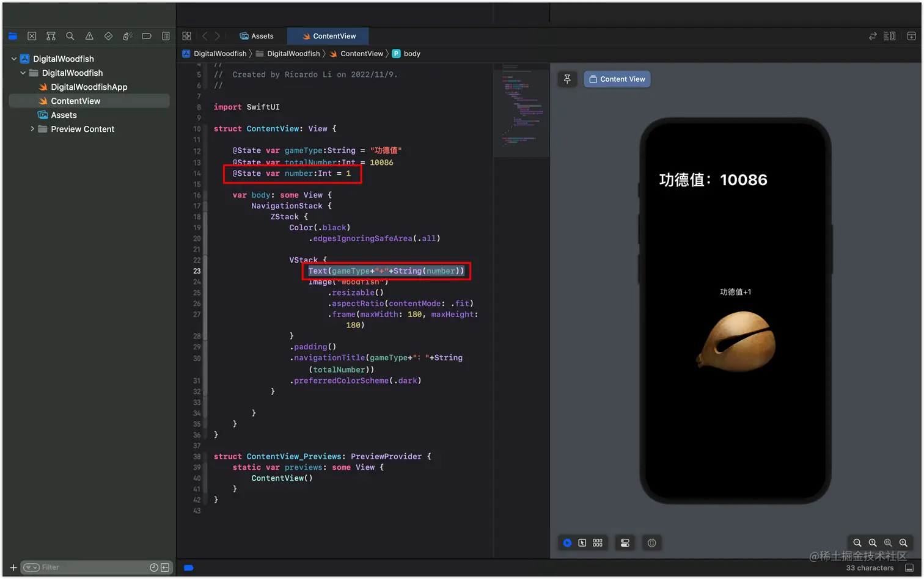Zoom in the preview canvas
Image resolution: width=924 pixels, height=579 pixels.
[903, 543]
